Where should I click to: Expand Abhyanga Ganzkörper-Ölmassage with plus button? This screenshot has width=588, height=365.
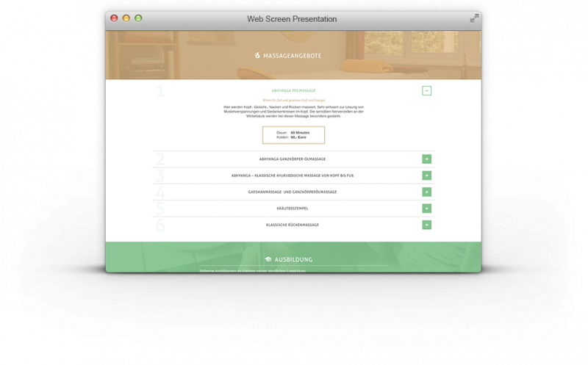tap(426, 159)
